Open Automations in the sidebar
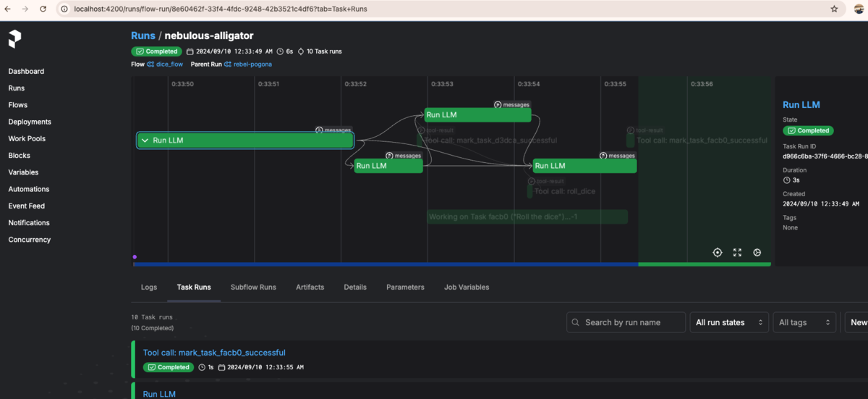Viewport: 868px width, 399px height. (x=29, y=189)
